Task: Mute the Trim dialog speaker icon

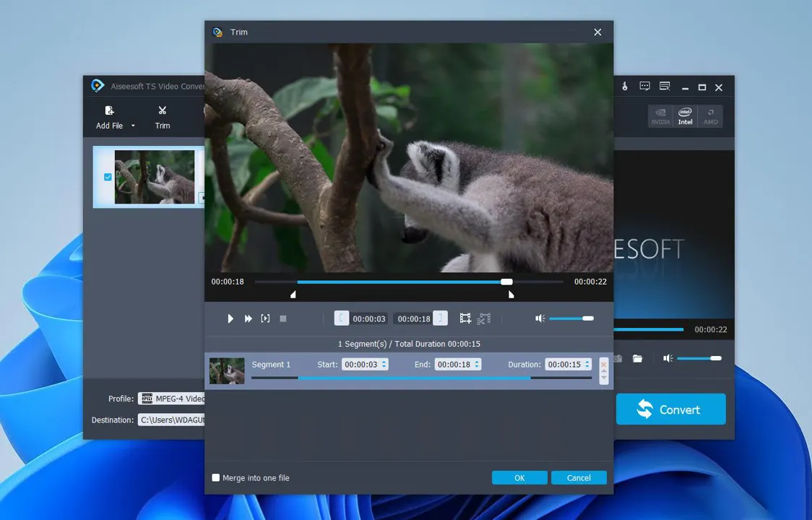Action: coord(540,318)
